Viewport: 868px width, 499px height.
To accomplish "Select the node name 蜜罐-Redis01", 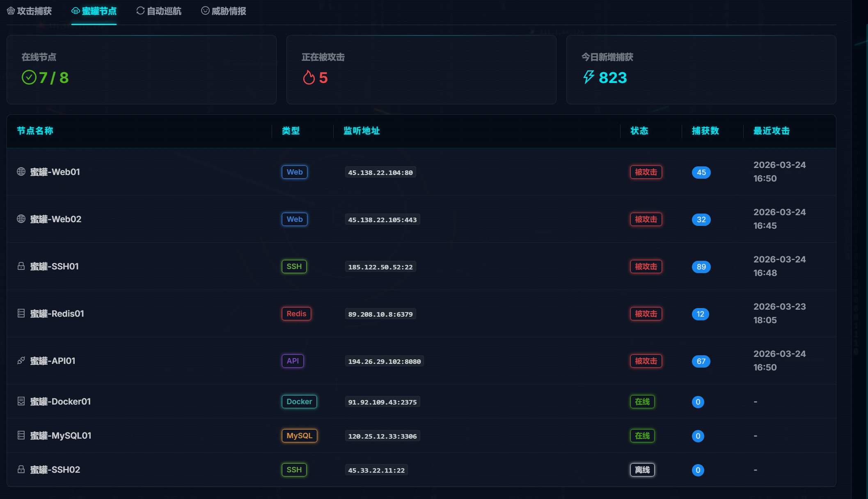I will tap(57, 313).
